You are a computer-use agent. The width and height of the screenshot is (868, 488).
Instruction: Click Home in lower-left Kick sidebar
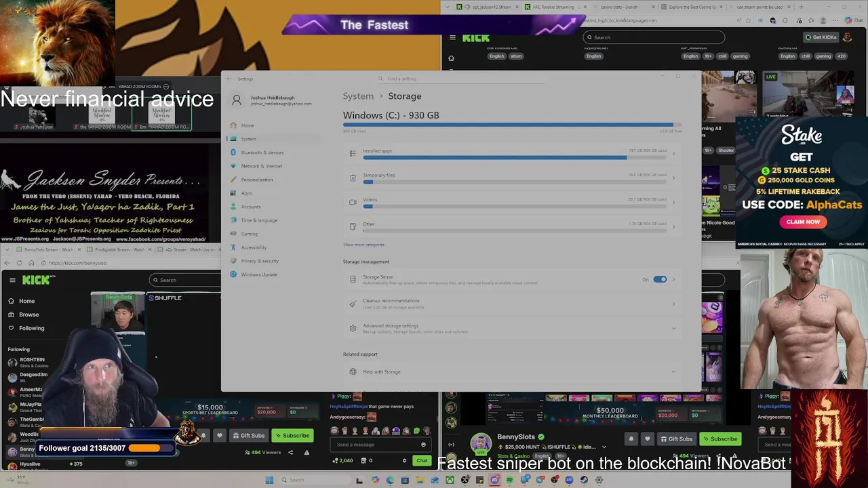pos(26,301)
